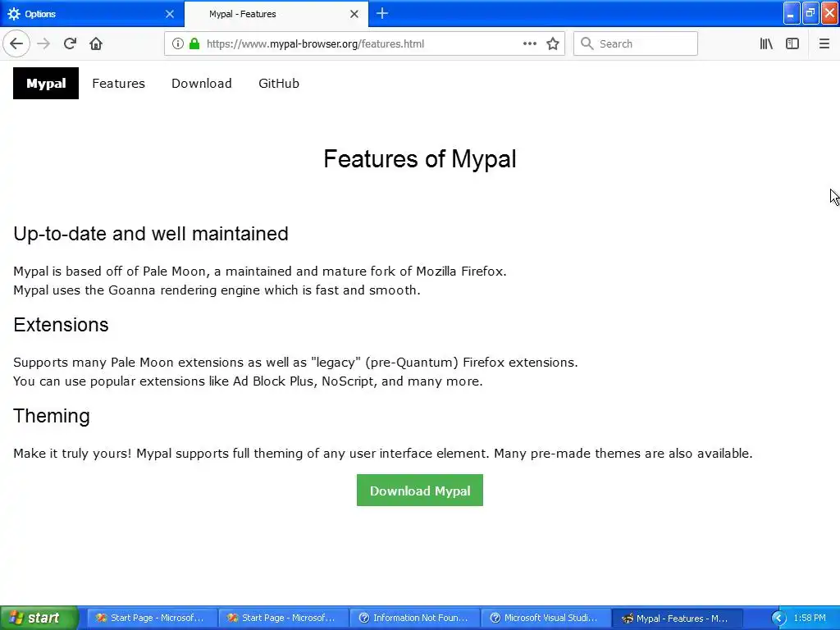Select the Mypal - Features tab
The image size is (840, 630).
(276, 14)
